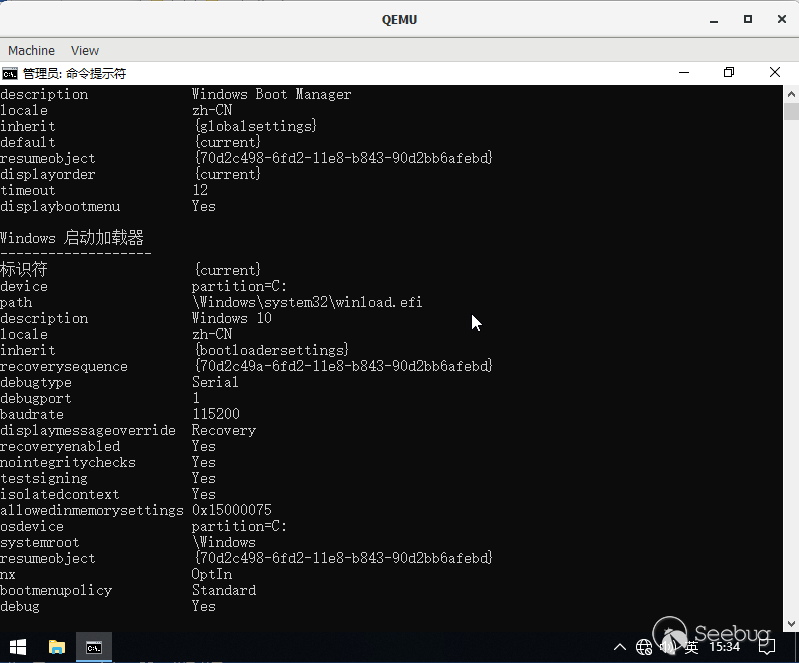Image resolution: width=799 pixels, height=663 pixels.
Task: Click the value '{bootloadersettings}'
Action: tap(272, 350)
